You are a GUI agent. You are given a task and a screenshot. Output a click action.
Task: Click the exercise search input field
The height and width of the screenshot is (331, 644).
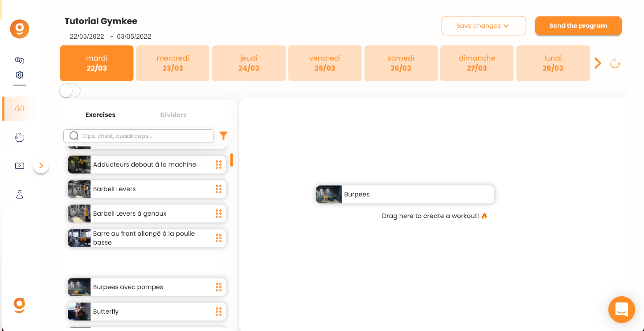[x=139, y=136]
